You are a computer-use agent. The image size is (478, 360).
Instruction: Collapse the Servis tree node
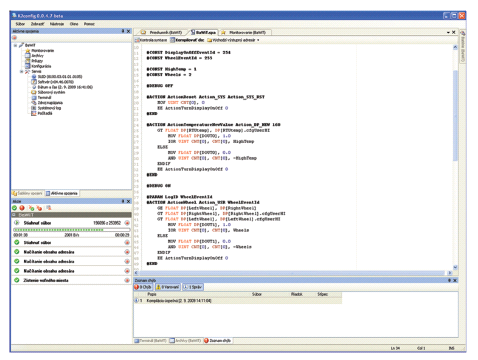point(21,71)
